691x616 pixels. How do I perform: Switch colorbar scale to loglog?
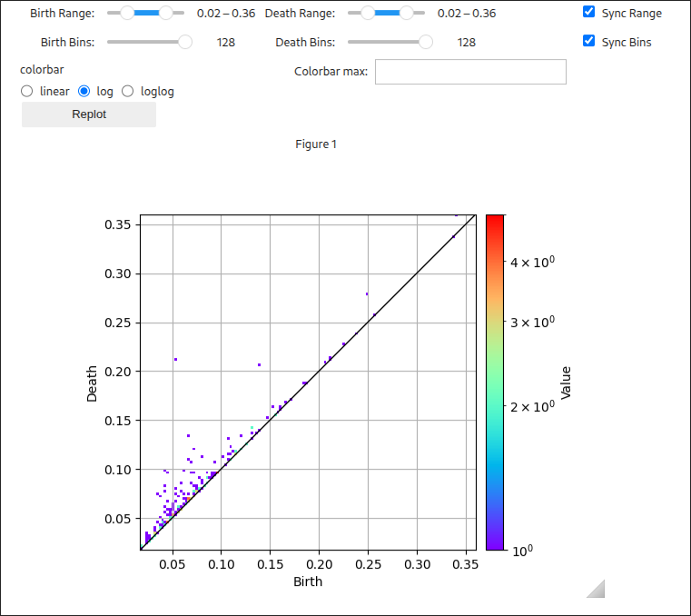(128, 91)
